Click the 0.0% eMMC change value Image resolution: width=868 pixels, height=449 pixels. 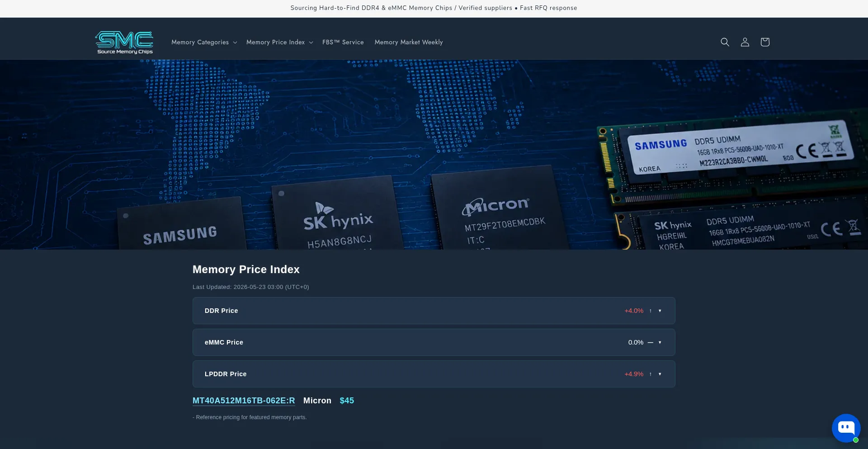(x=636, y=342)
